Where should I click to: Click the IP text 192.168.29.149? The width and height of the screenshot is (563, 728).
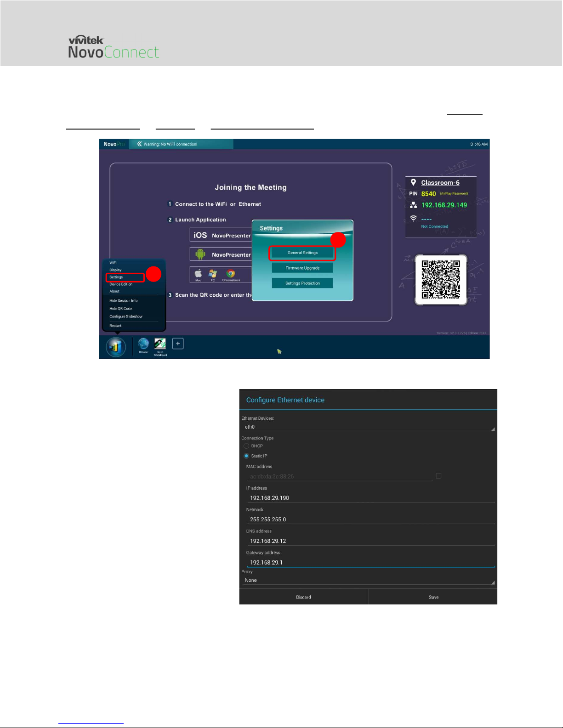pyautogui.click(x=444, y=205)
